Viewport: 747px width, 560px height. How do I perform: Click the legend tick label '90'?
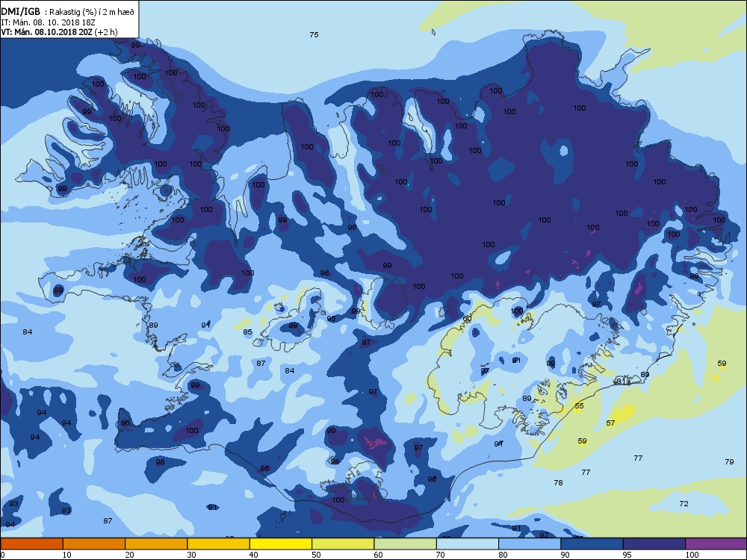(565, 555)
